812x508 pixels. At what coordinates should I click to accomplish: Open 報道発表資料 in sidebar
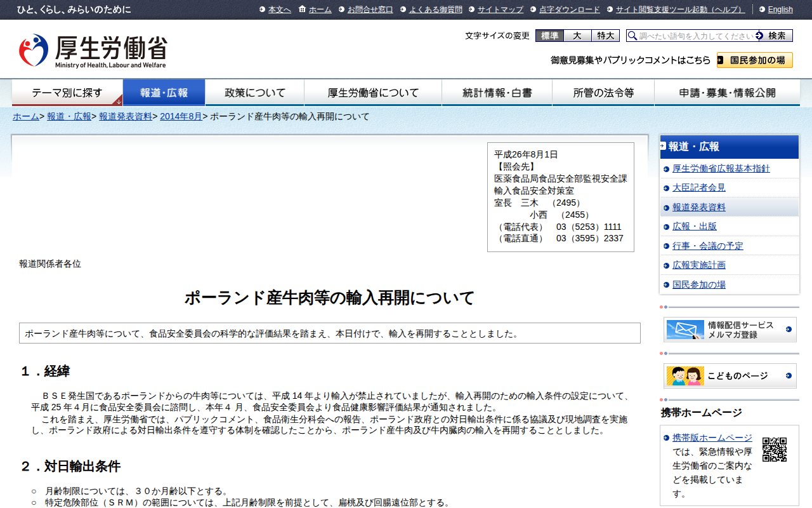pos(699,207)
